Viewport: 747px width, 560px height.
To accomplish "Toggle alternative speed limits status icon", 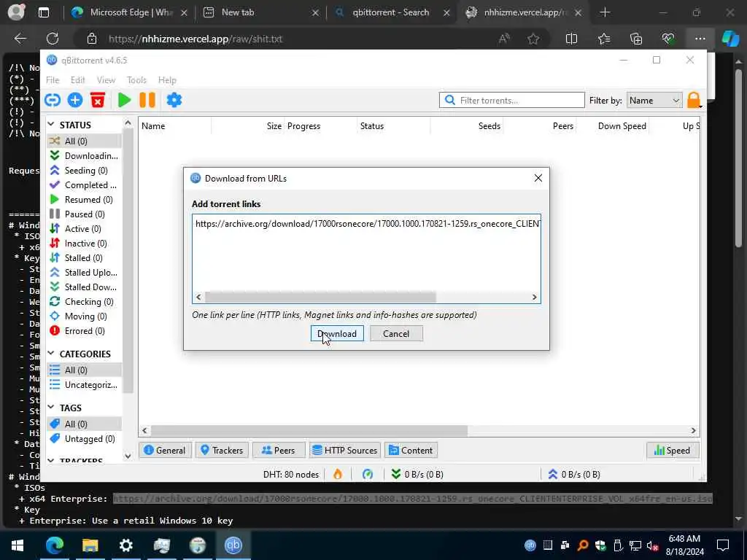I will (368, 474).
